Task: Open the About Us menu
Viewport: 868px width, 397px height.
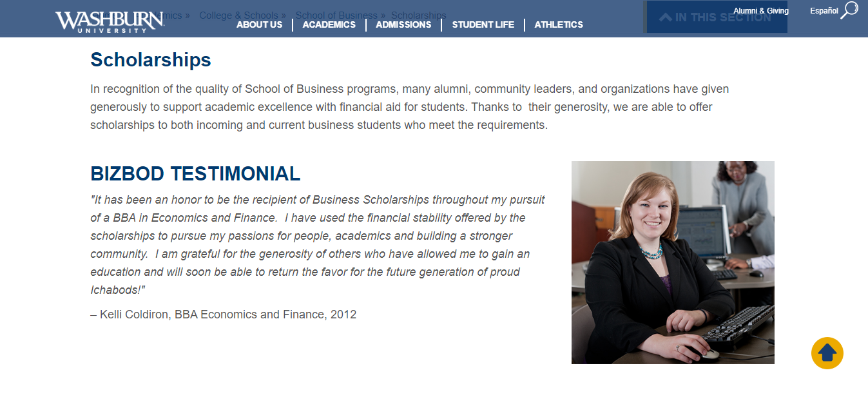Action: pos(259,24)
